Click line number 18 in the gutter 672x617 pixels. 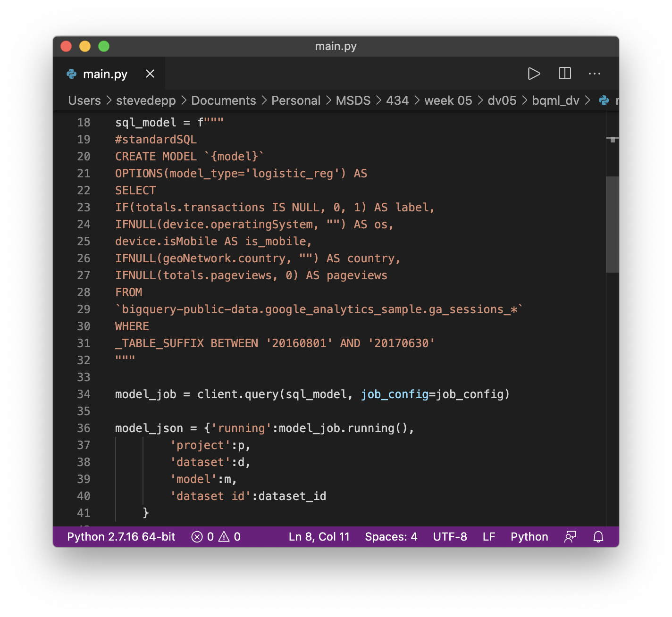point(84,123)
